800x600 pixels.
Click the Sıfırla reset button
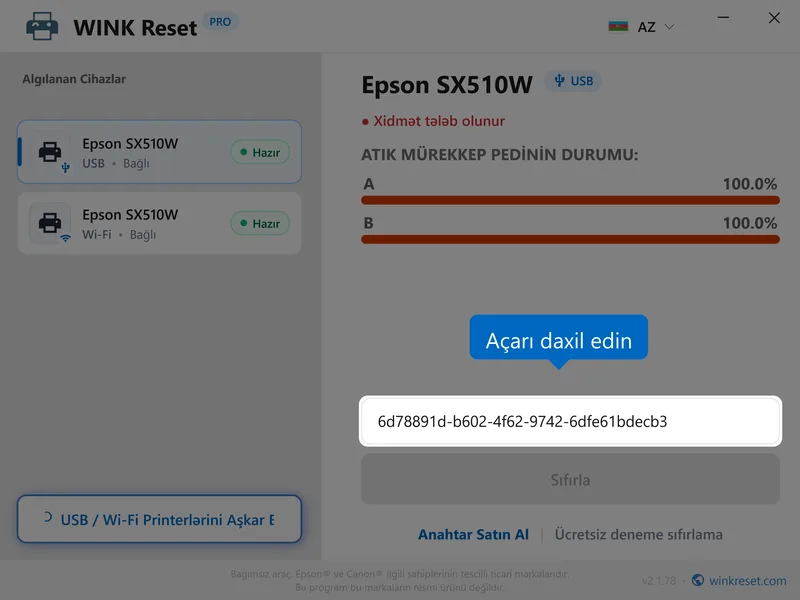point(570,480)
